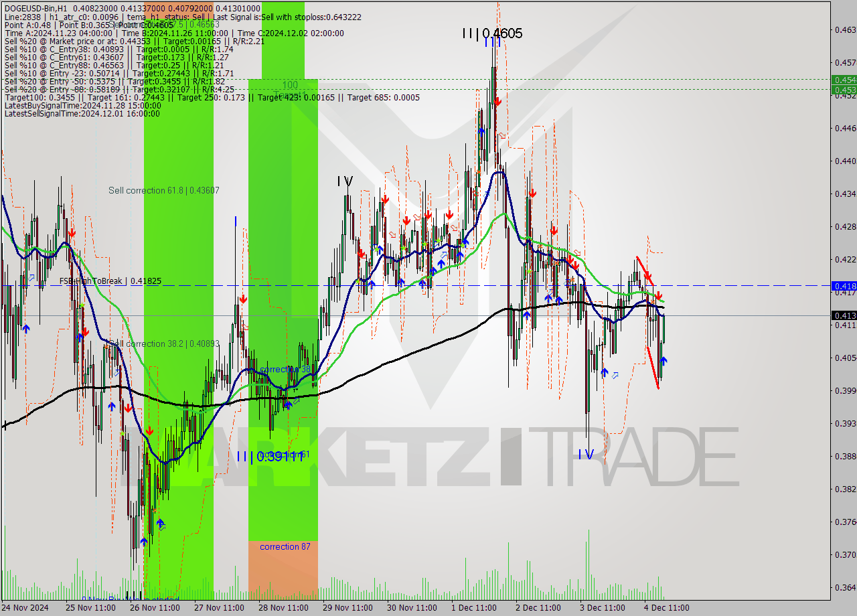Click the LatestBuySignalTime text
Image resolution: width=857 pixels, height=616 pixels.
point(82,106)
